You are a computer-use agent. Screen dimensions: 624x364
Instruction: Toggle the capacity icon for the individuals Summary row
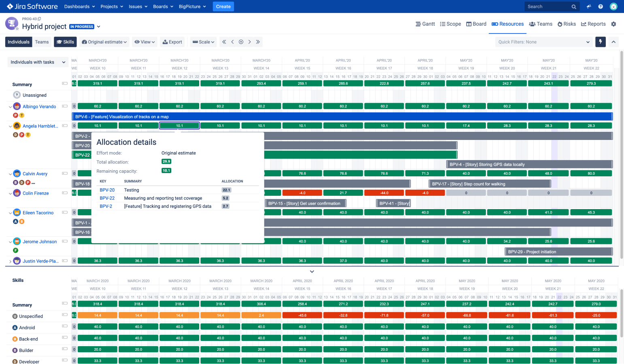[x=65, y=83]
